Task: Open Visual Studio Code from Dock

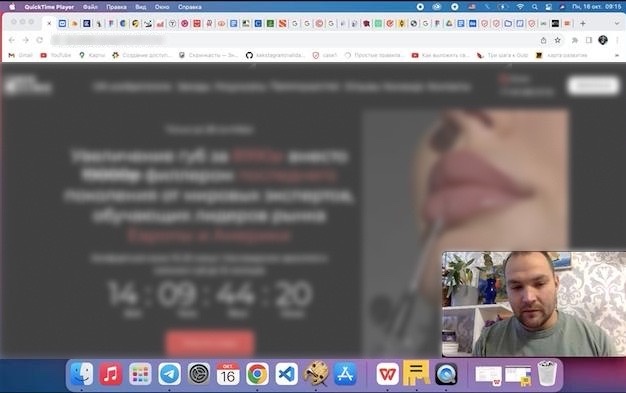Action: click(x=287, y=374)
